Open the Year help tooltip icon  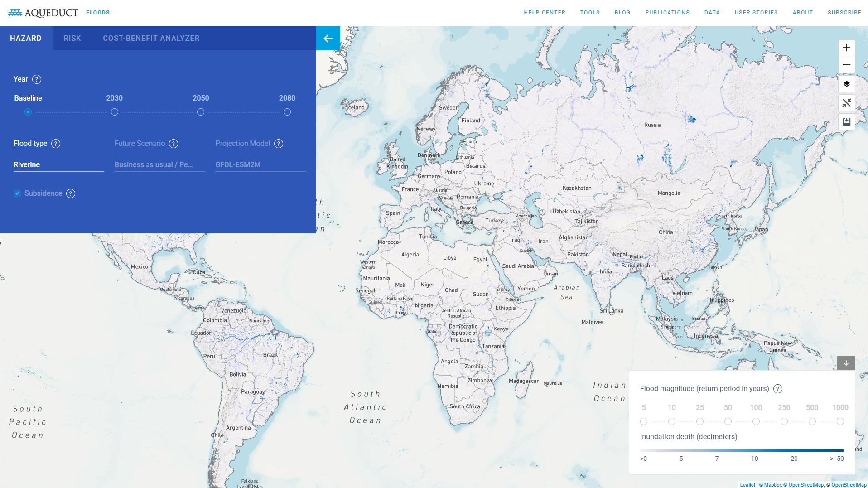pyautogui.click(x=37, y=79)
